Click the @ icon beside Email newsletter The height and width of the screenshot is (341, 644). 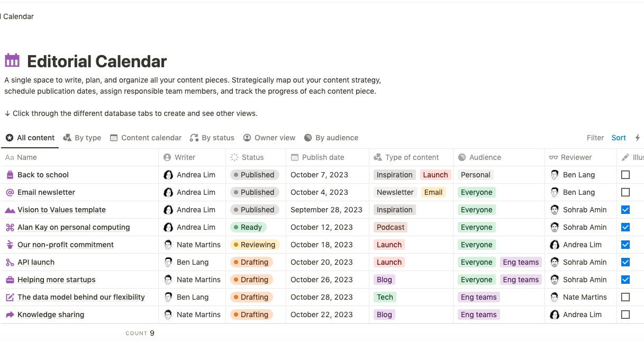pyautogui.click(x=10, y=192)
